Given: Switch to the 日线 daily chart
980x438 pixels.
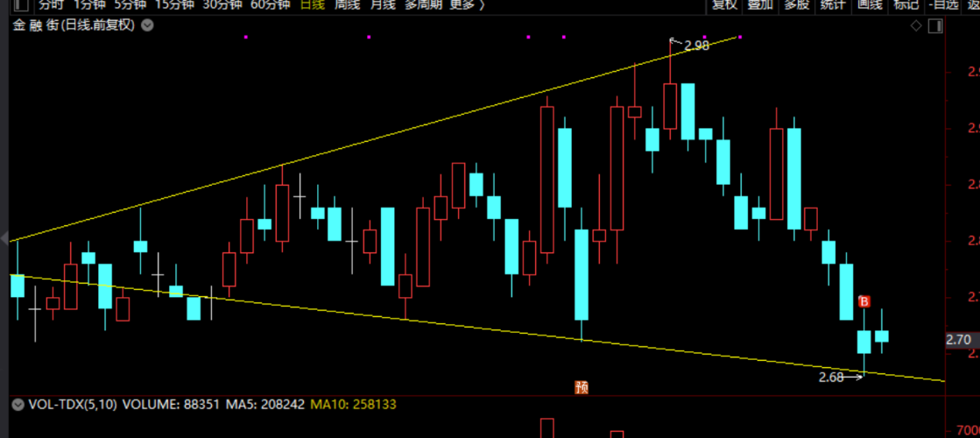Looking at the screenshot, I should point(312,5).
